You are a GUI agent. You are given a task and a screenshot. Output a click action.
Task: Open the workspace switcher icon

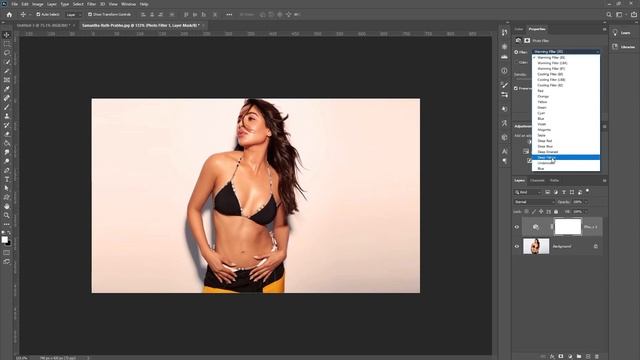point(620,15)
